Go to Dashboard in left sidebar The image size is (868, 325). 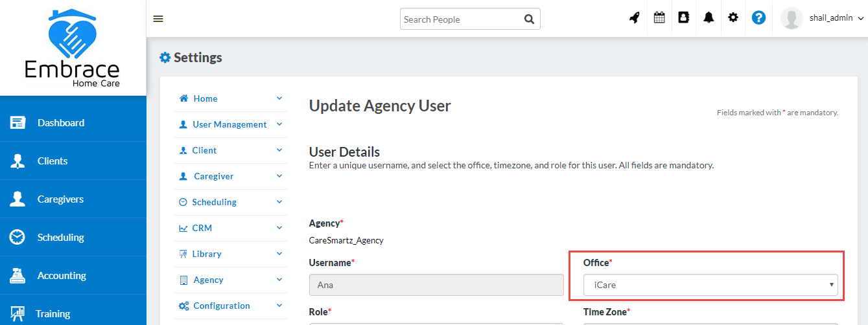point(60,123)
